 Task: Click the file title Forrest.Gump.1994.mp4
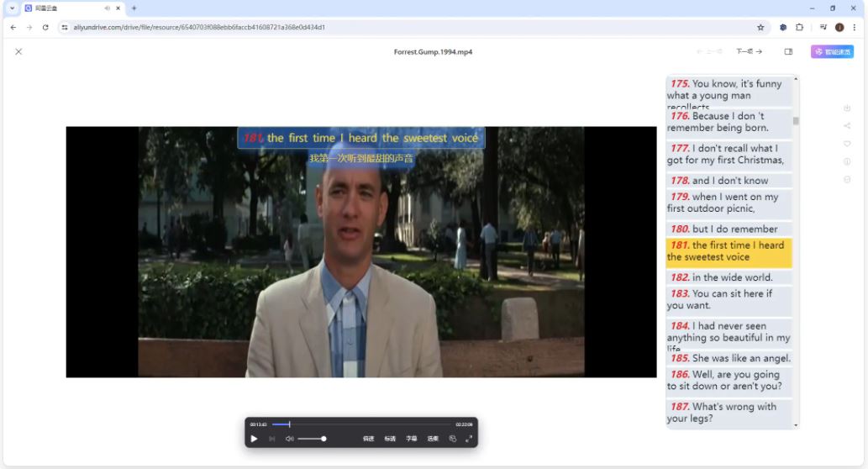click(433, 52)
